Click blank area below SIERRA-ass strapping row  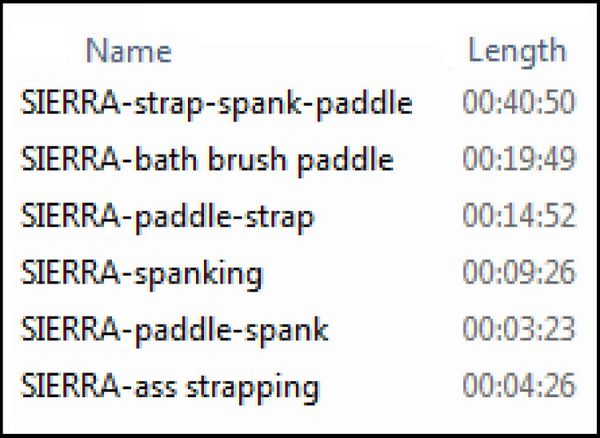pyautogui.click(x=298, y=419)
